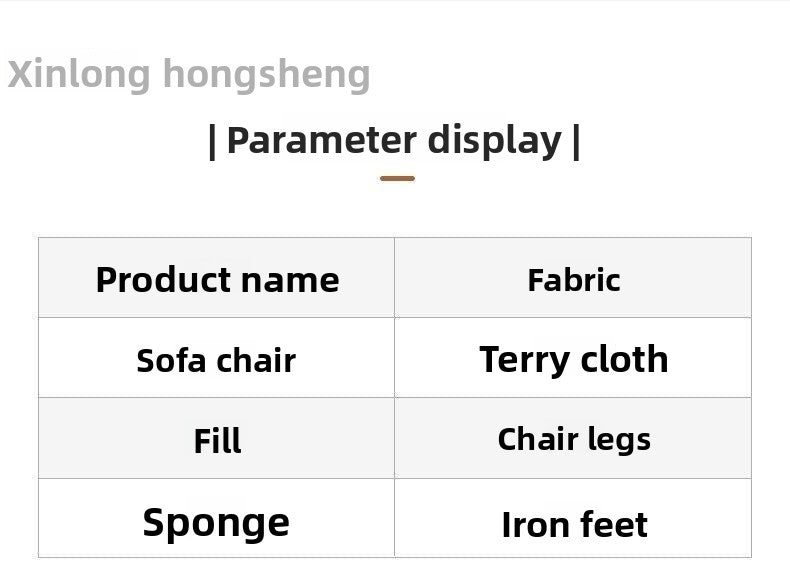The width and height of the screenshot is (790, 579).
Task: Click the word "name" in the first cell
Action: point(294,280)
